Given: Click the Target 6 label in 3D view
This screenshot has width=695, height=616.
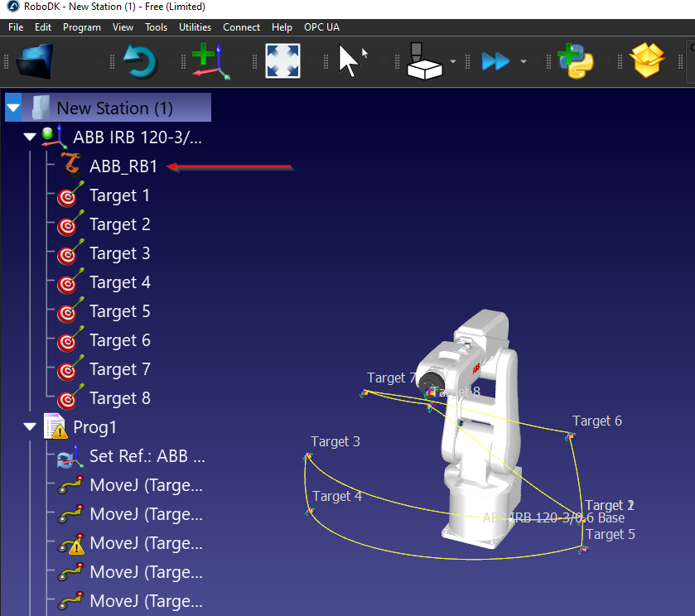Looking at the screenshot, I should point(596,421).
